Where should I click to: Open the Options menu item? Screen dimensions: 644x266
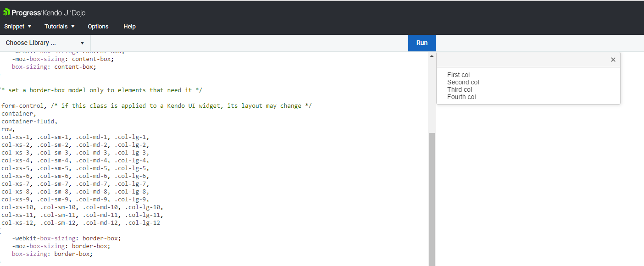coord(98,27)
